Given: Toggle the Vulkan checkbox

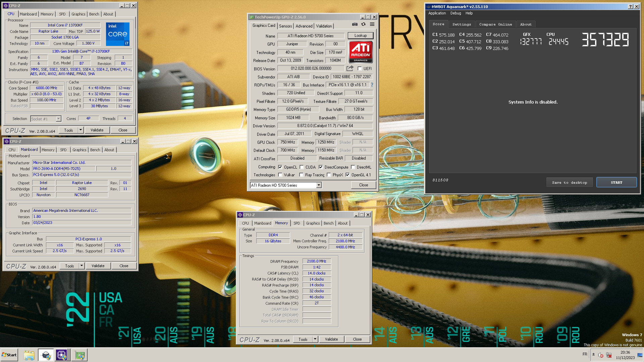Looking at the screenshot, I should tap(280, 175).
